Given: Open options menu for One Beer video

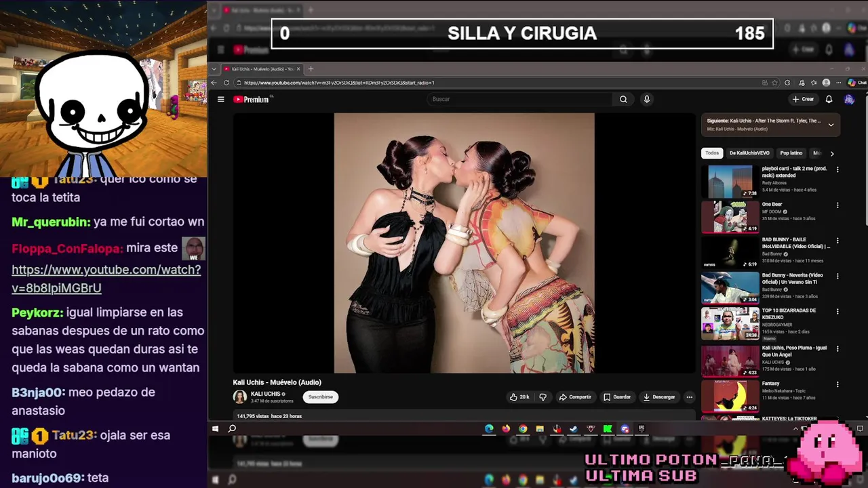Looking at the screenshot, I should tap(837, 205).
